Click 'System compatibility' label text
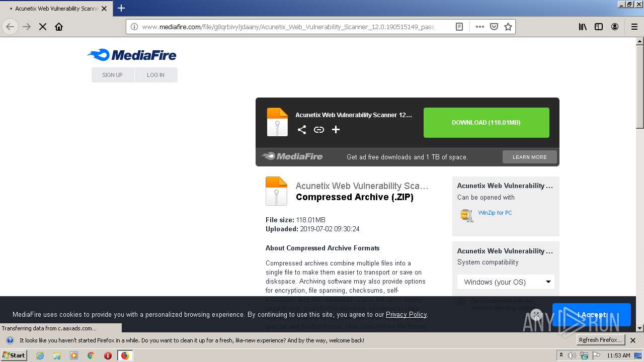This screenshot has width=644, height=362. (x=488, y=262)
